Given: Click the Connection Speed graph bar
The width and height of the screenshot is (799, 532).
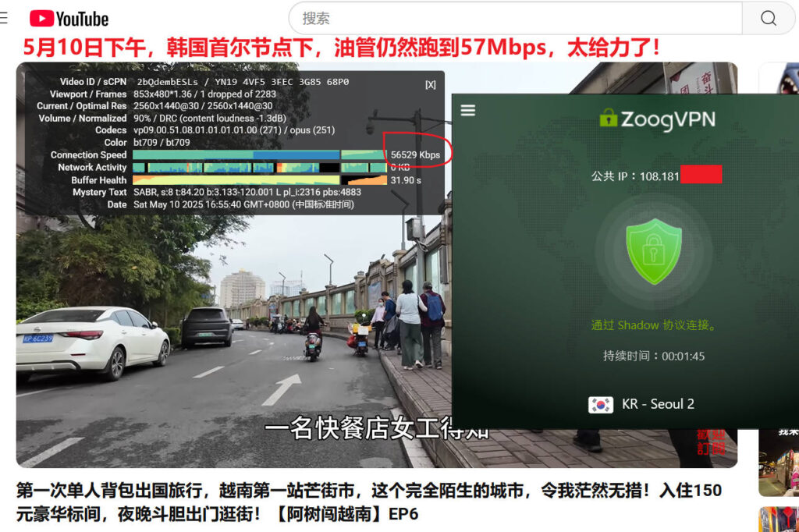Looking at the screenshot, I should coord(259,155).
